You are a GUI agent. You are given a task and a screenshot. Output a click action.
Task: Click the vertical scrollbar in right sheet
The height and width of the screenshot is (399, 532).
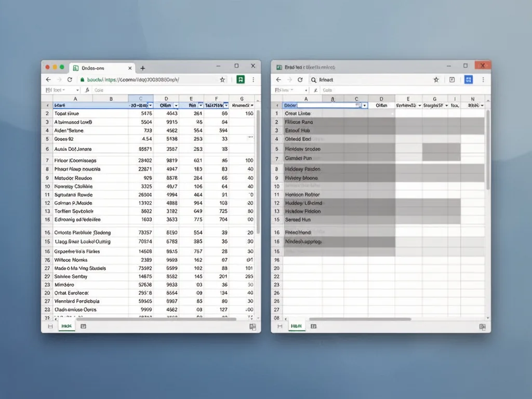click(x=488, y=149)
